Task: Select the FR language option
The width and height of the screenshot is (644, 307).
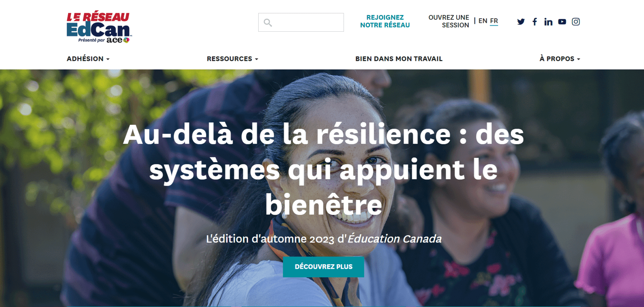Action: click(x=494, y=21)
